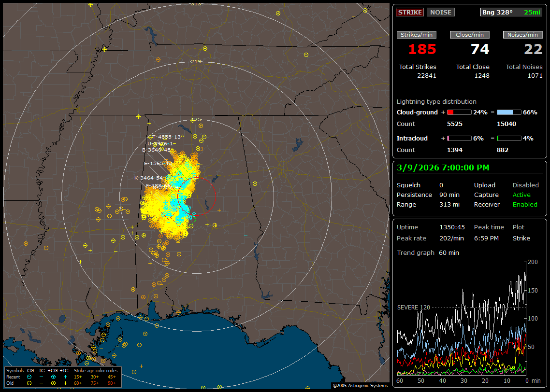Select the Close/min header button
550x392 pixels.
pos(470,35)
